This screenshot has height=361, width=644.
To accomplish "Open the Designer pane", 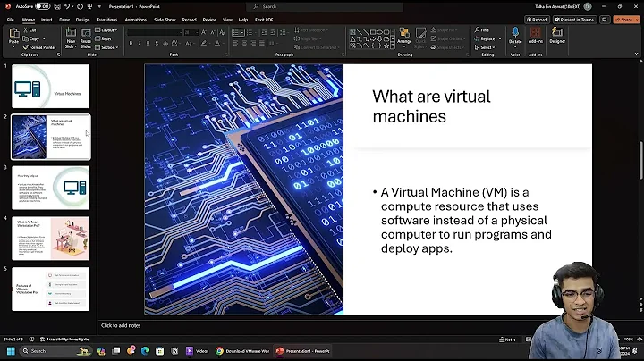I will click(x=557, y=35).
